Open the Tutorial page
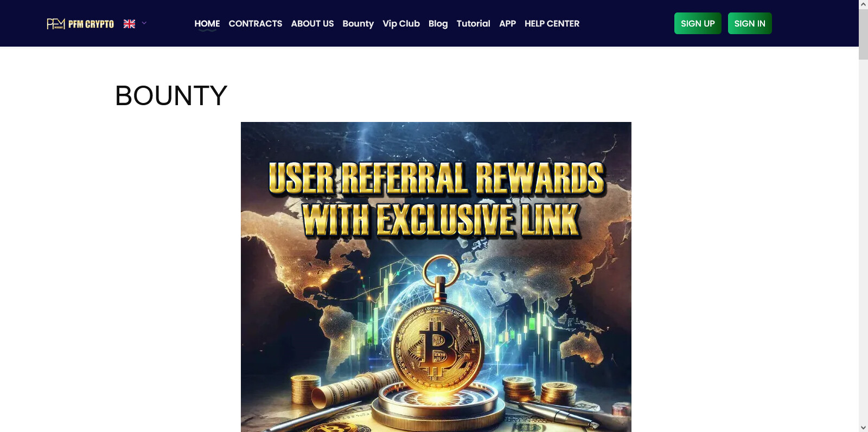 point(474,23)
